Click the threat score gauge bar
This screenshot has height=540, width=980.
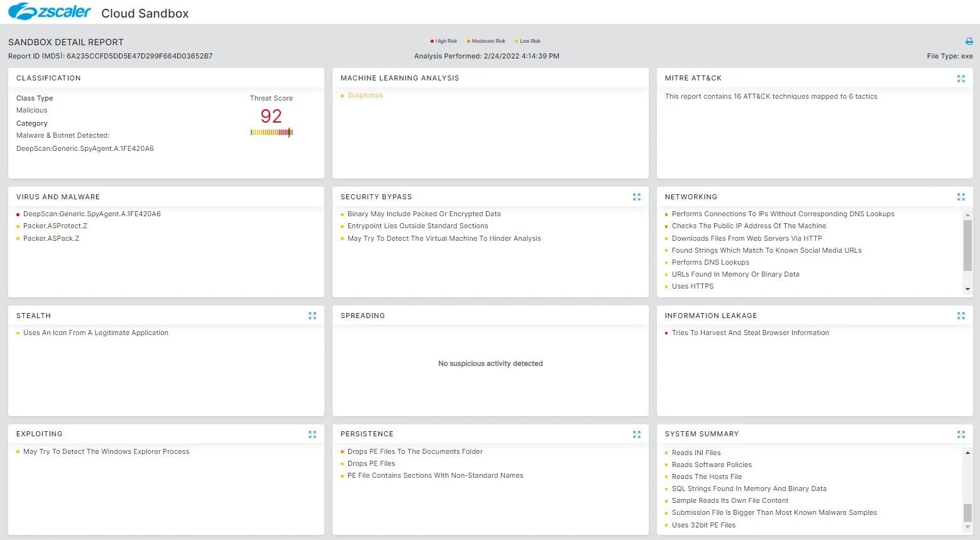point(272,133)
